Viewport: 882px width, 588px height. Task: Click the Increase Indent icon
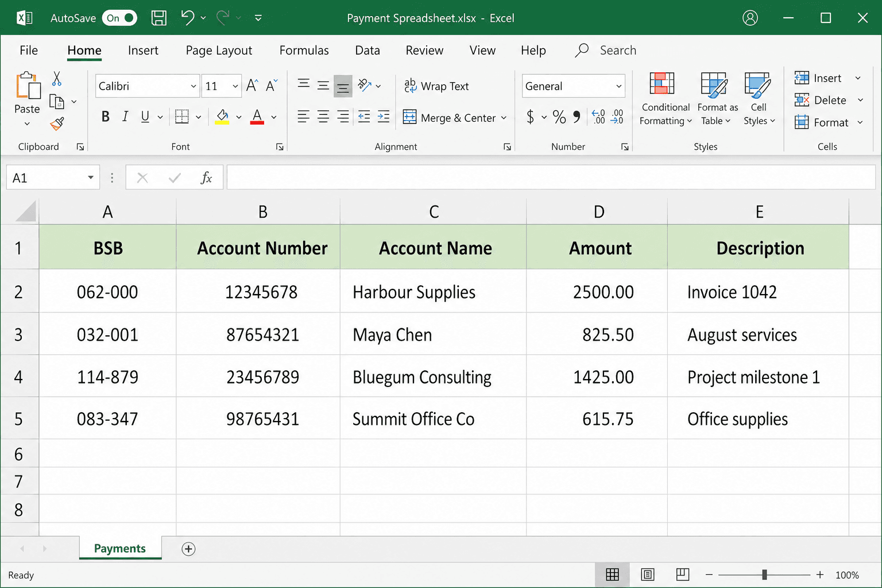384,117
